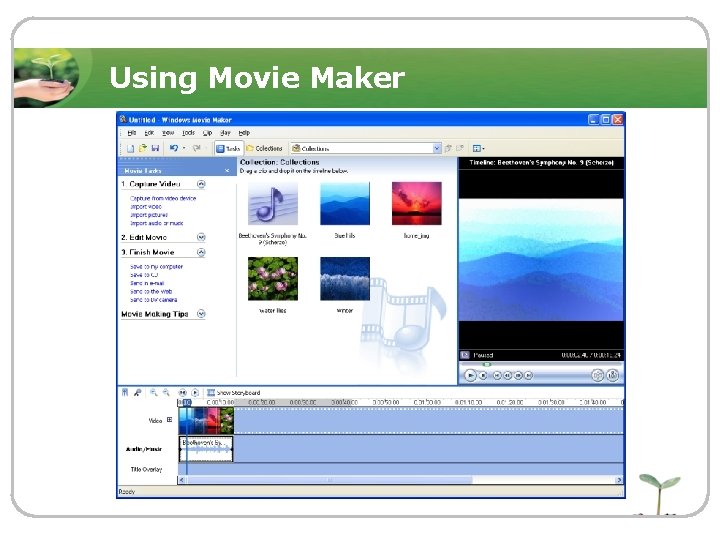Click the Previous Frame button

click(507, 376)
